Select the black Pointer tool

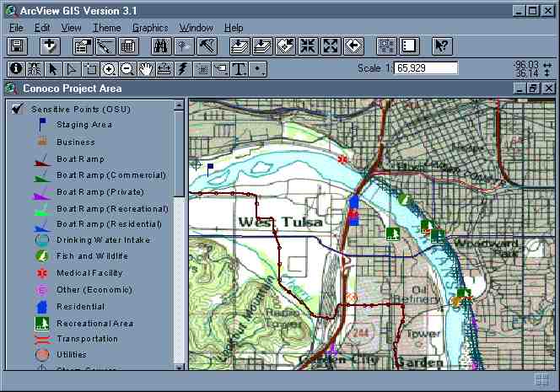(x=54, y=69)
